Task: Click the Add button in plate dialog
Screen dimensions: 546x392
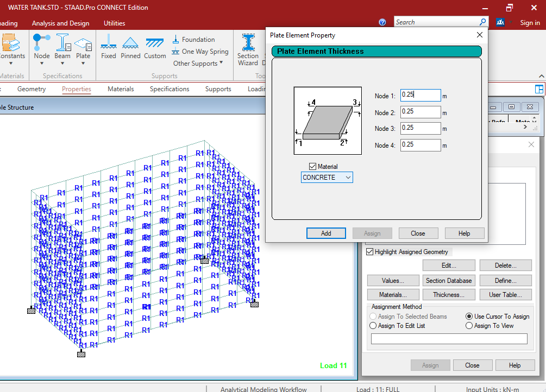Action: click(x=326, y=233)
